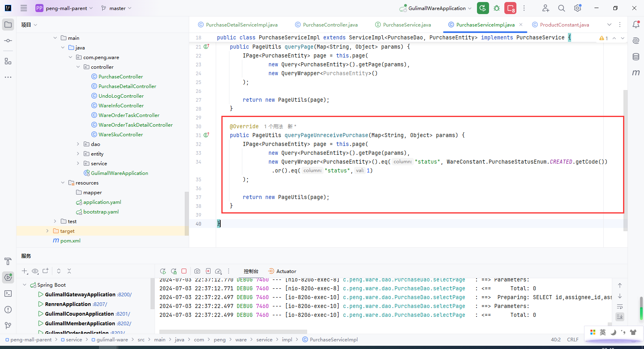Open the master branch dropdown
The image size is (644, 349).
pos(116,8)
